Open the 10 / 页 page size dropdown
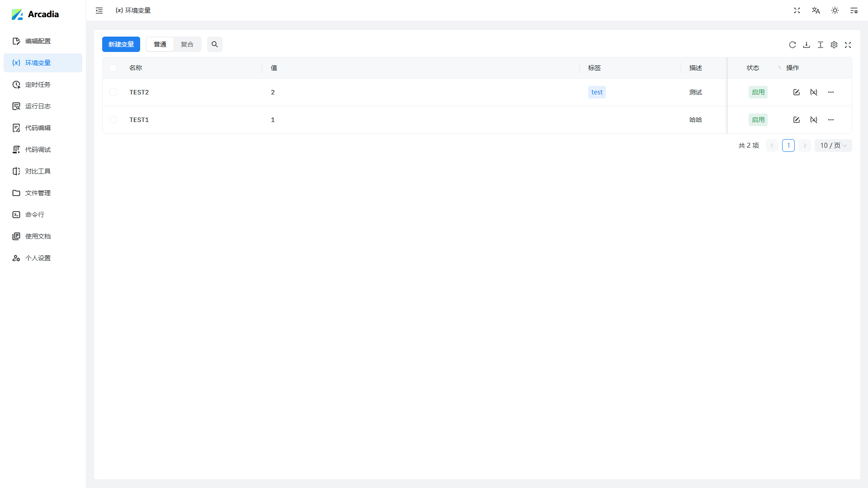Image resolution: width=868 pixels, height=488 pixels. click(833, 145)
